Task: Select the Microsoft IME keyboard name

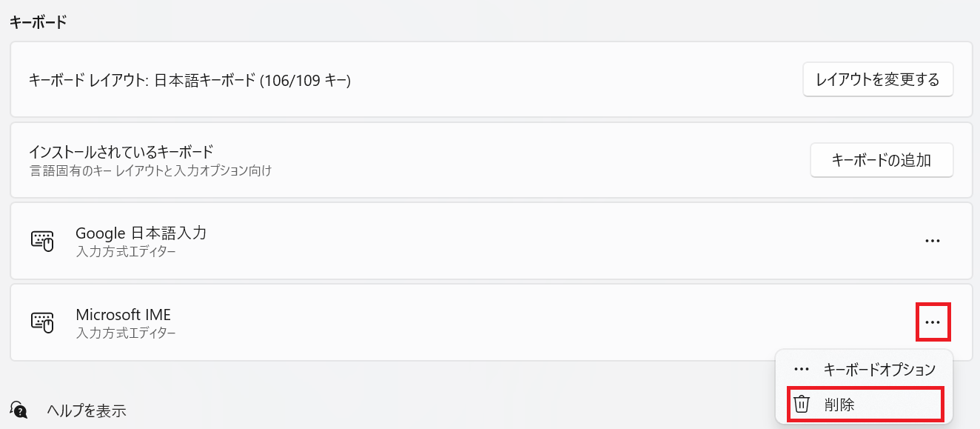Action: (x=123, y=315)
